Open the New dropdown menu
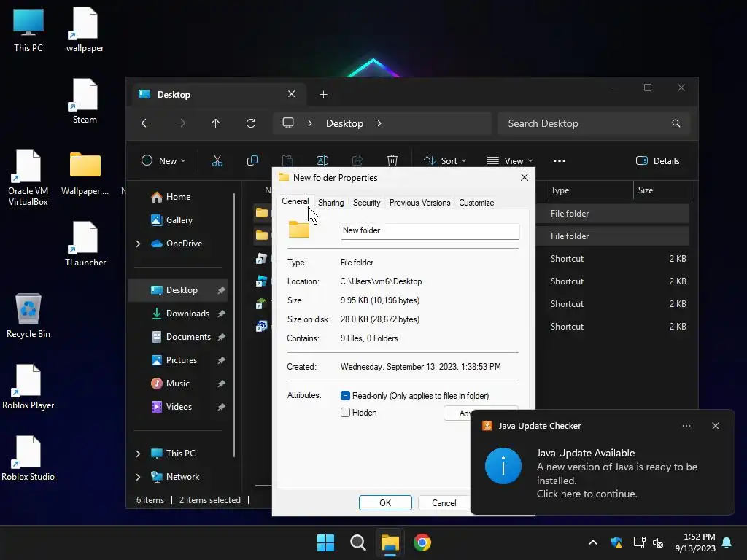Screen dimensions: 747x560 [163, 161]
